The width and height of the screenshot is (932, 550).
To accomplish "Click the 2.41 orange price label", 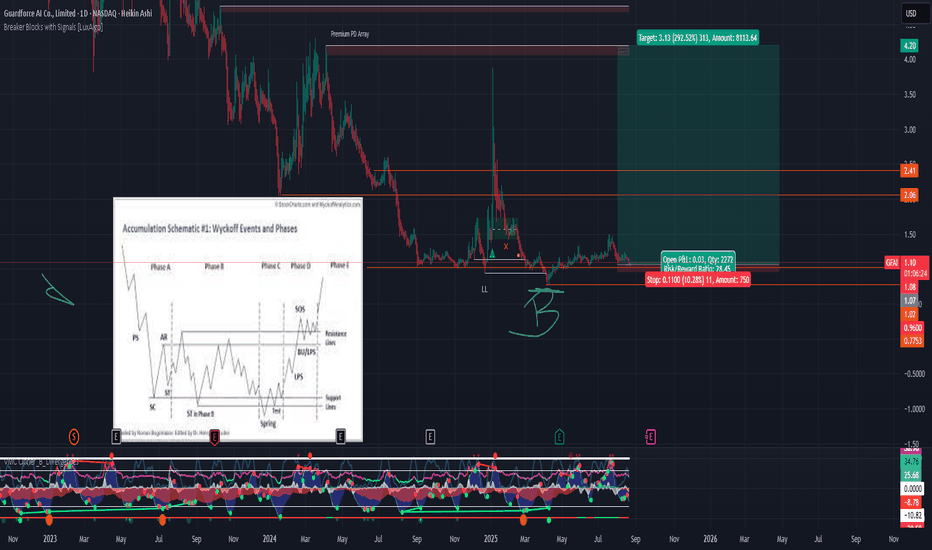I will click(x=909, y=171).
